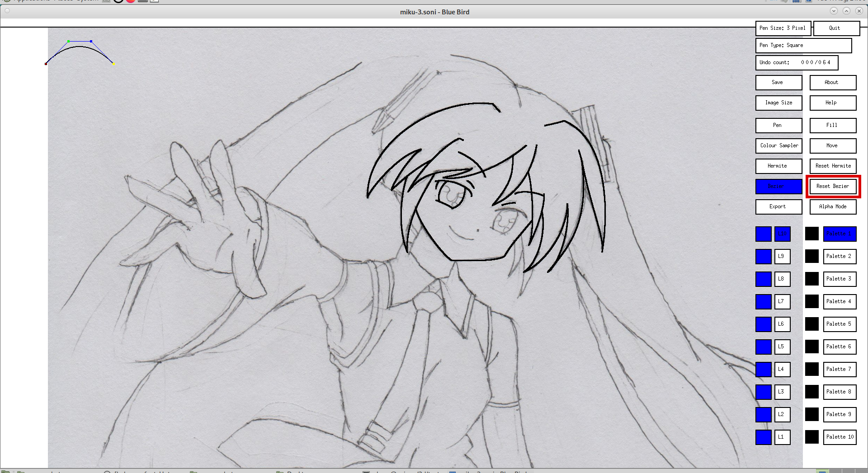Click the black colour swatch beside Palette 9
Image resolution: width=868 pixels, height=473 pixels.
click(x=812, y=414)
